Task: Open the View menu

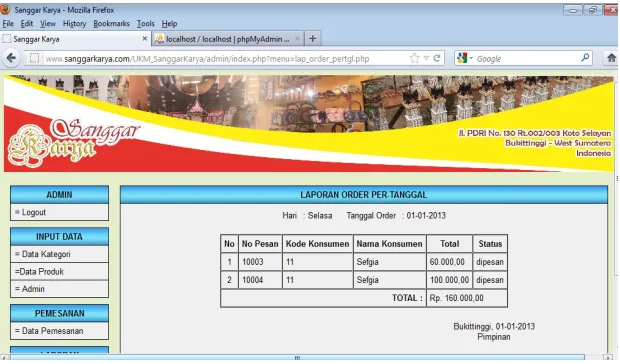Action: (x=48, y=24)
